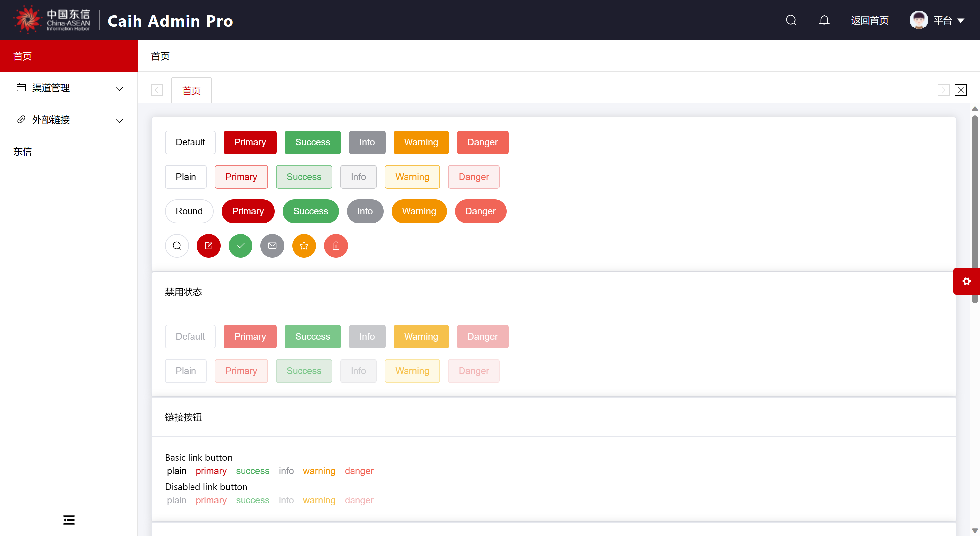980x536 pixels.
Task: Open the notification bell
Action: click(x=824, y=20)
